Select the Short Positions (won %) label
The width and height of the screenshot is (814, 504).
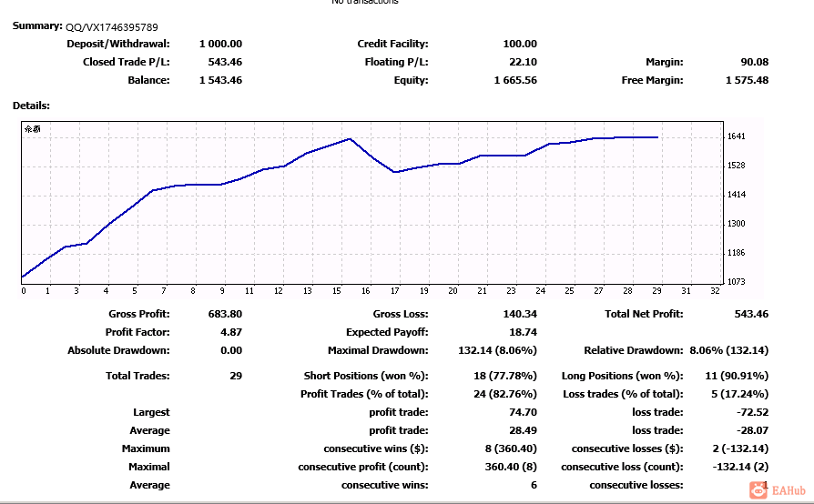366,376
